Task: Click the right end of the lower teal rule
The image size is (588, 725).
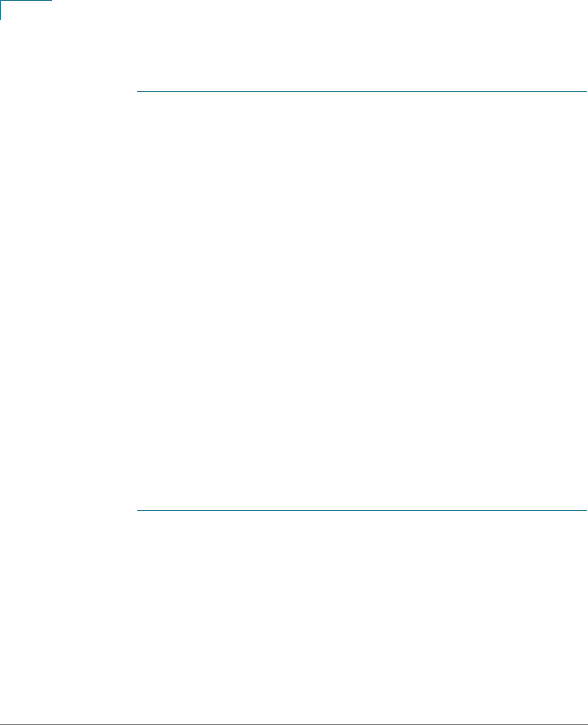Action: (x=586, y=511)
